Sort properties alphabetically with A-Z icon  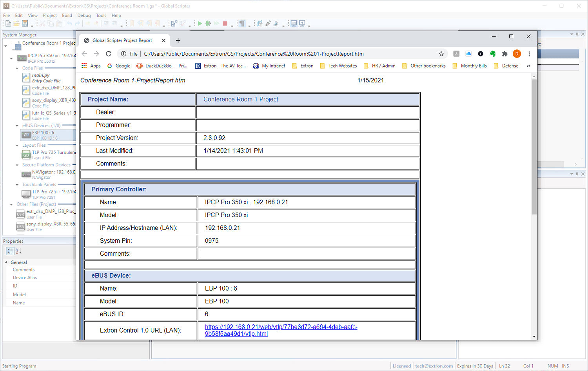(x=18, y=251)
